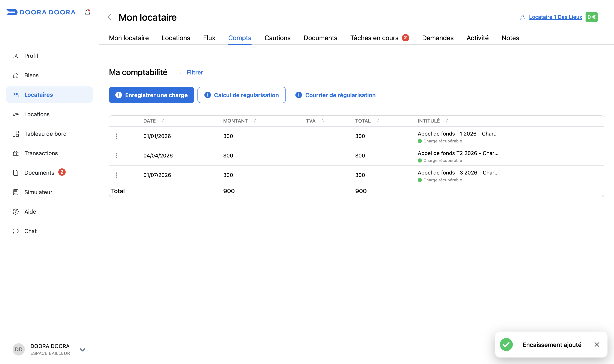Switch to the Documents tab

click(320, 38)
